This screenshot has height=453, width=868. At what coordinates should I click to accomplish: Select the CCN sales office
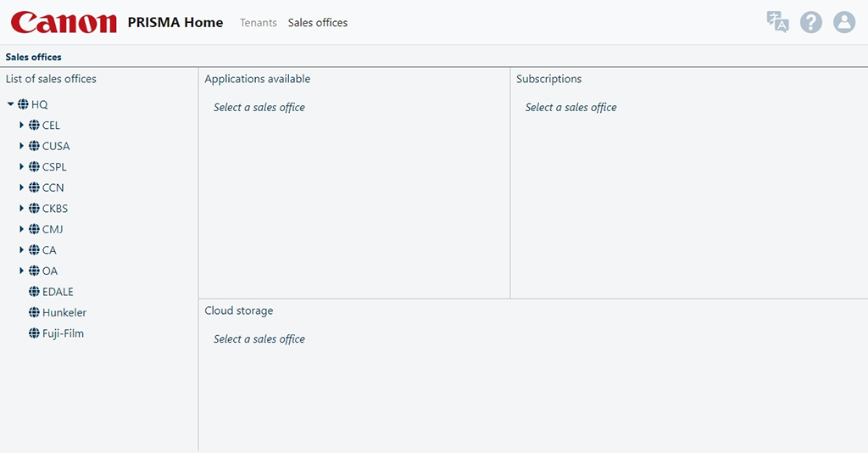[53, 187]
